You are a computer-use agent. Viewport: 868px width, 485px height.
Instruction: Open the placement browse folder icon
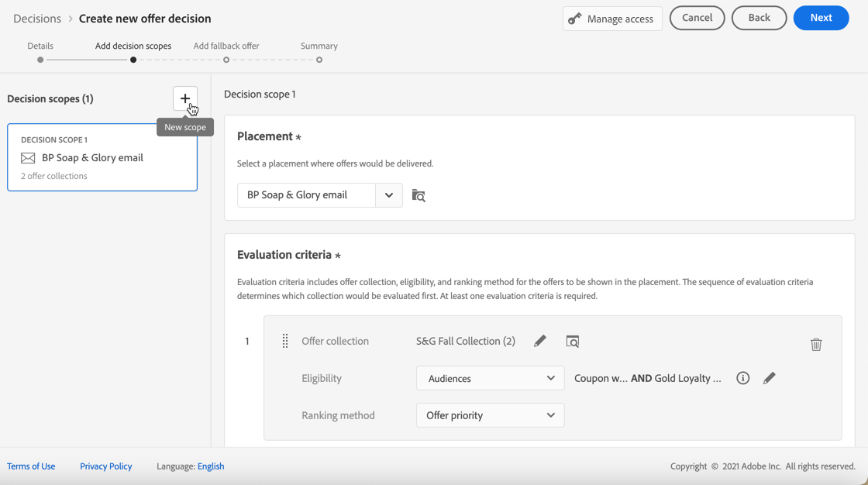pyautogui.click(x=418, y=195)
